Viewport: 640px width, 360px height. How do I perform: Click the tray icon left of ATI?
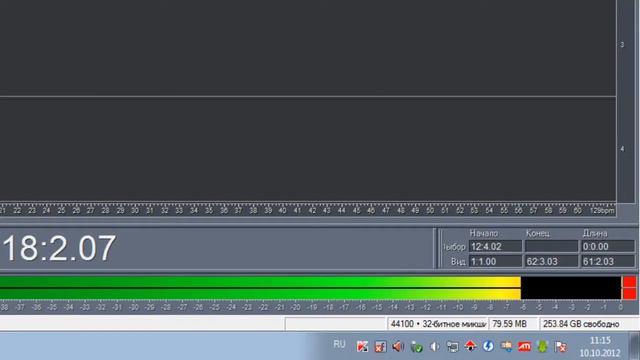pos(507,347)
